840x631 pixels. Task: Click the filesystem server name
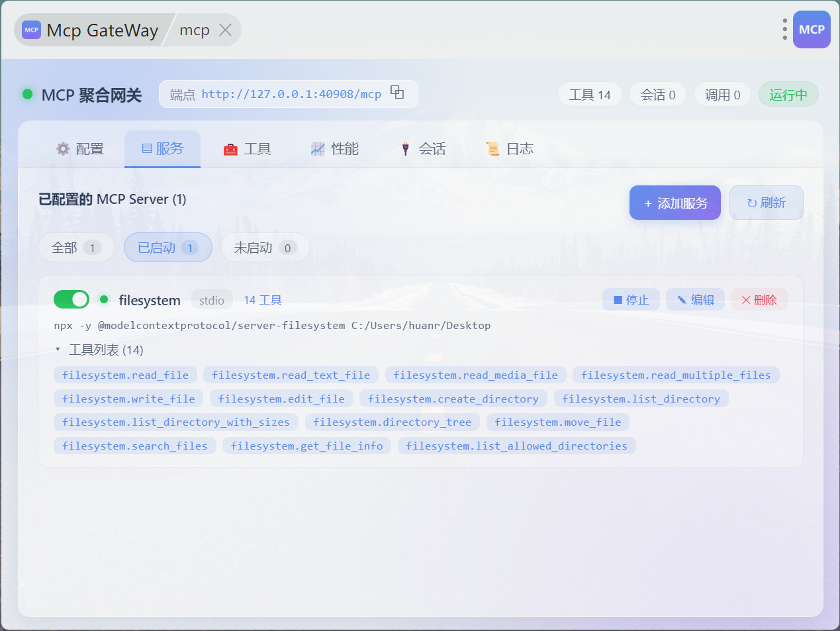coord(150,300)
